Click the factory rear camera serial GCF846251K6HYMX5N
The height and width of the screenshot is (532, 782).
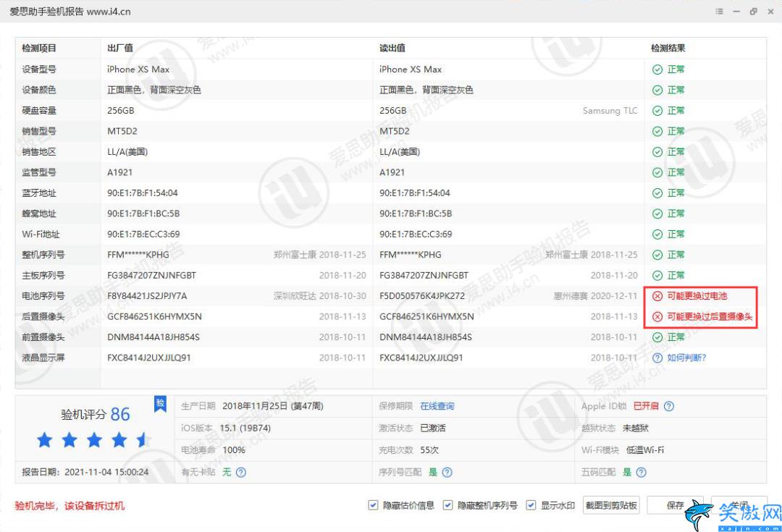[x=155, y=316]
